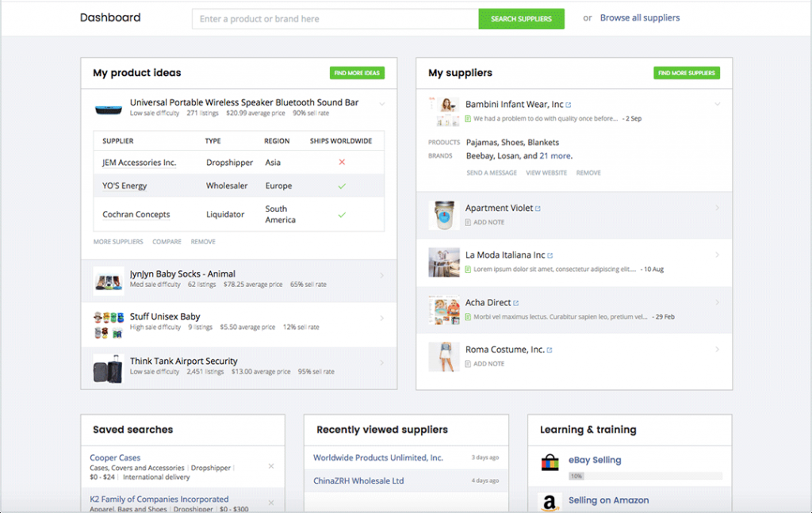Click the Apartment Violet jar thumbnail
812x513 pixels.
tap(444, 215)
